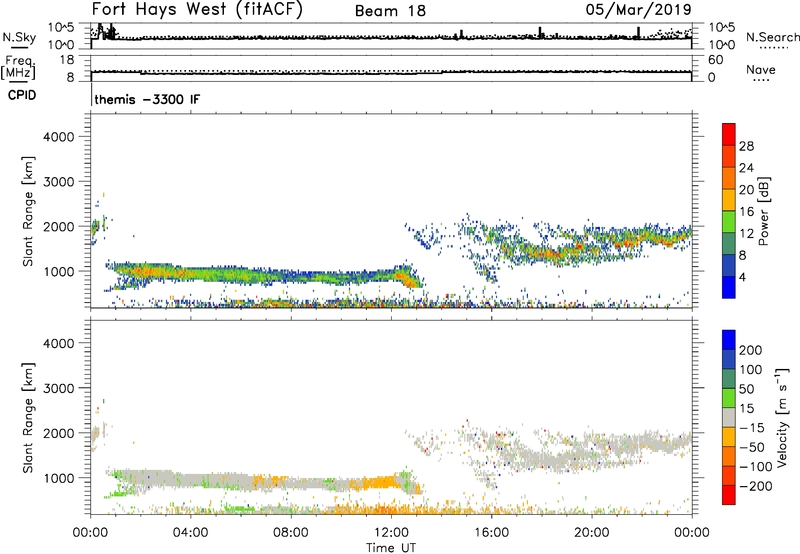Click the 'Beam 18' label
The height and width of the screenshot is (554, 800).
(x=390, y=11)
